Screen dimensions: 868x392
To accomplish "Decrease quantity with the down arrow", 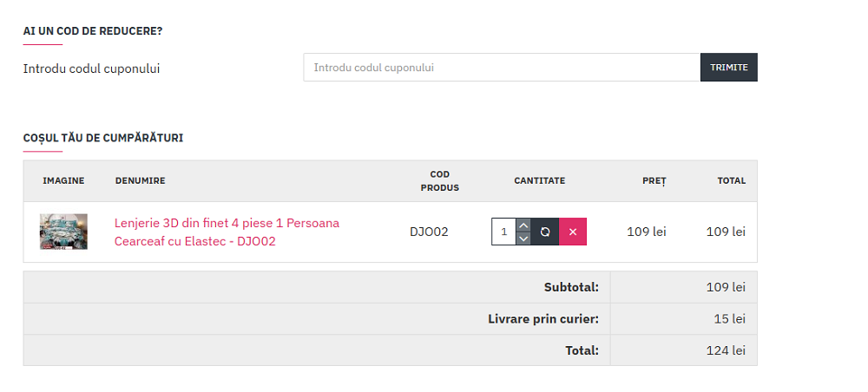I will tap(523, 238).
